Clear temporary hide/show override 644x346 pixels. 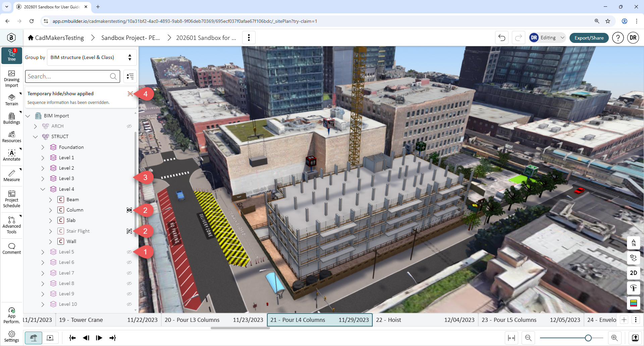[x=130, y=94]
